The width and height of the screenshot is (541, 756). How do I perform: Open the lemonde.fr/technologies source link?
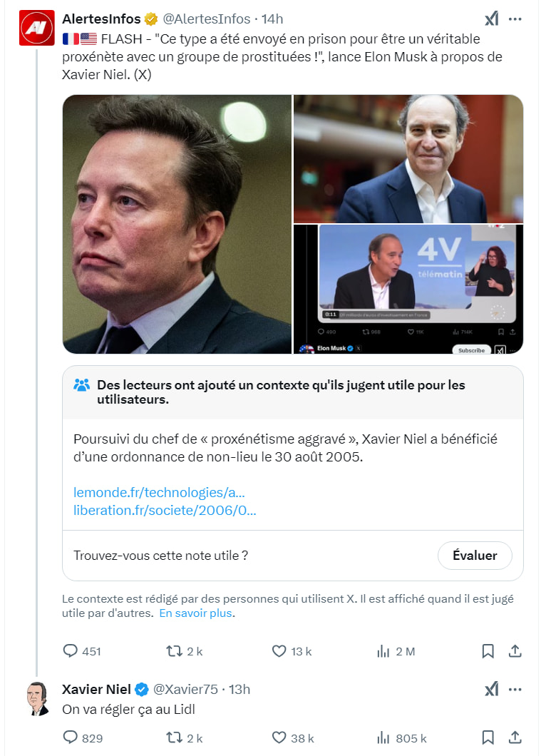159,492
